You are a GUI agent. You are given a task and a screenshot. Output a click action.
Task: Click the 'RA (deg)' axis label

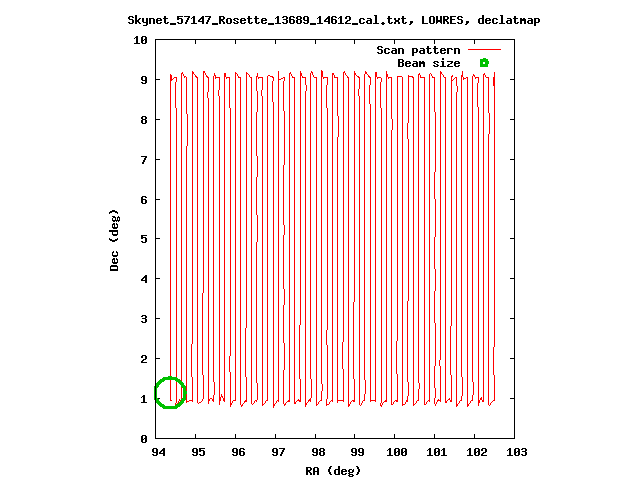click(x=333, y=471)
